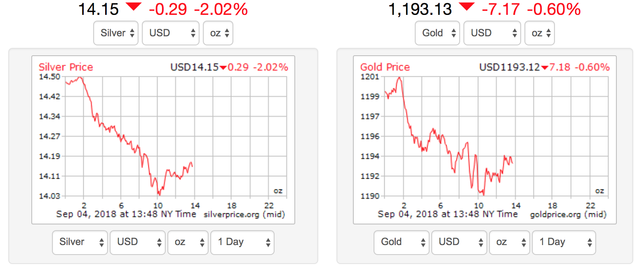Image resolution: width=644 pixels, height=269 pixels.
Task: Click the Gold Price chart title
Action: pos(385,67)
